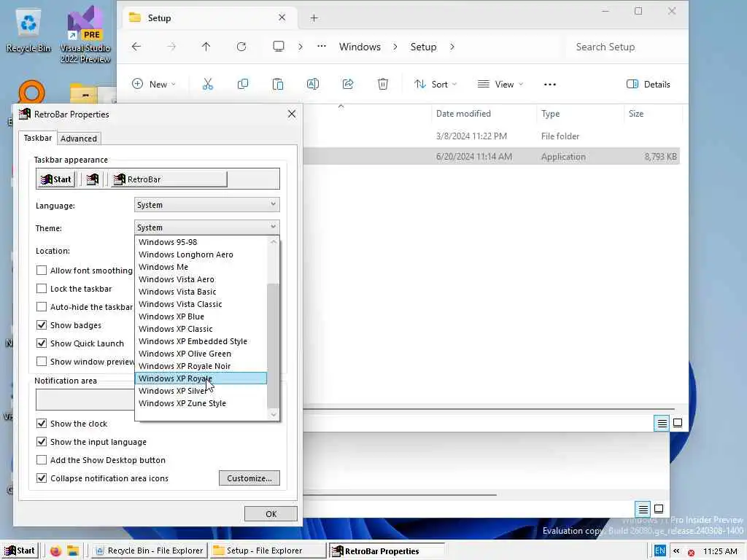Expand hidden tray icons with double chevron
This screenshot has height=560, width=747.
tap(676, 551)
